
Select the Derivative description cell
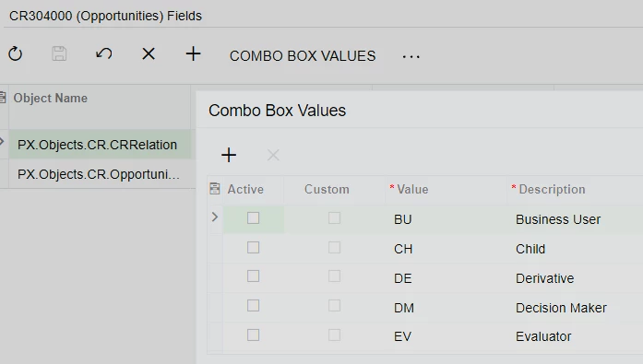pos(575,278)
